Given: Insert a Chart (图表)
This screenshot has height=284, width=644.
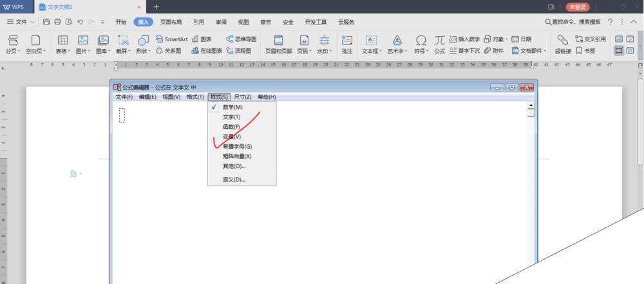Looking at the screenshot, I should point(202,39).
